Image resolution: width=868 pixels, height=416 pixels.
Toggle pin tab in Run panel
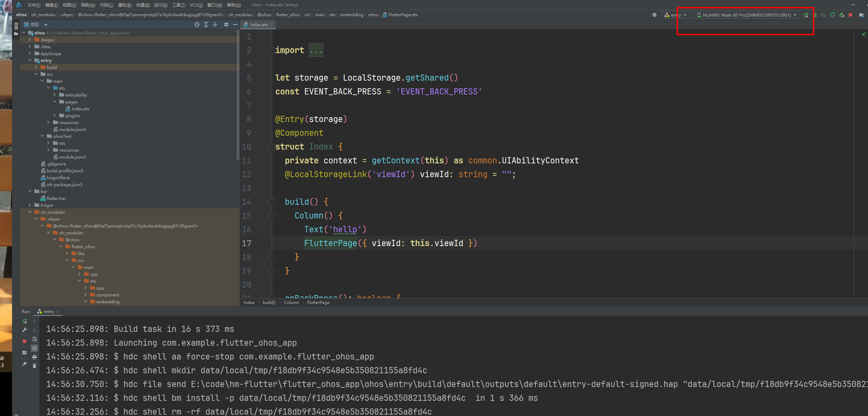[x=24, y=364]
